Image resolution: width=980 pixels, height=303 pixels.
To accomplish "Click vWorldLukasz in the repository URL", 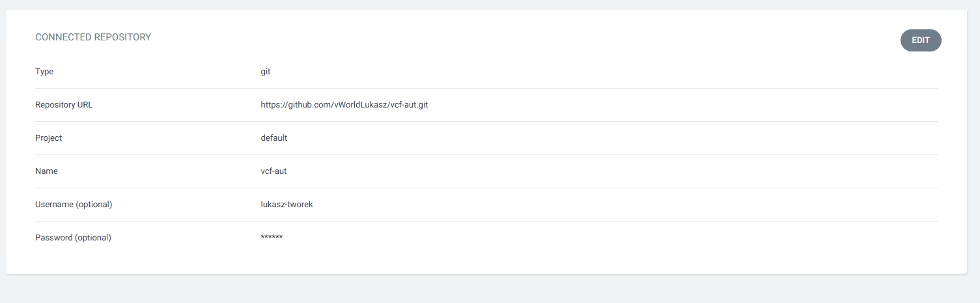I will (359, 105).
